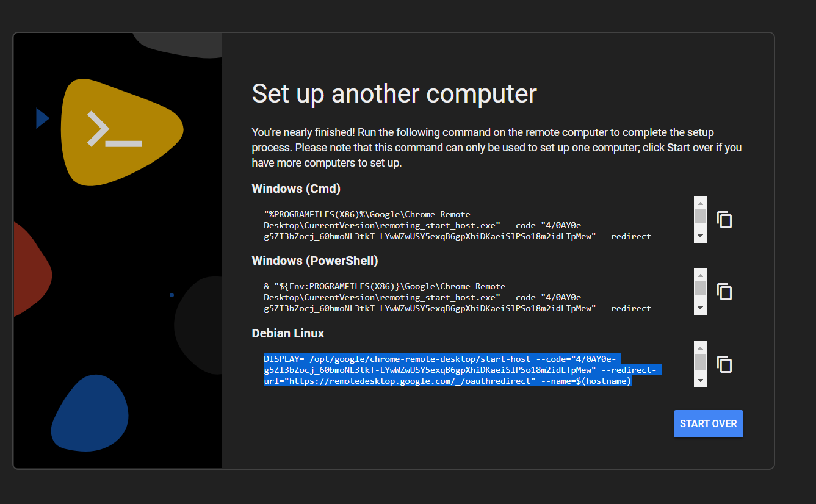816x504 pixels.
Task: Click the Debian Linux scrollbar thumb
Action: [700, 361]
